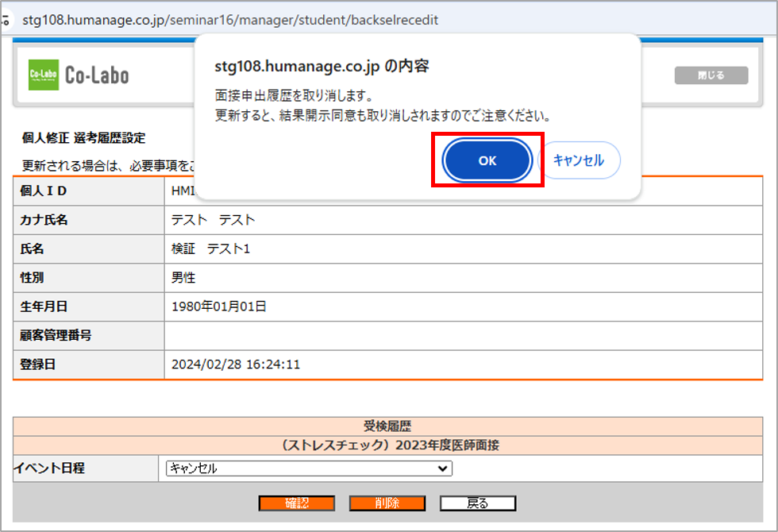This screenshot has height=532, width=778.
Task: Click the 閉じる button at top right
Action: pyautogui.click(x=711, y=75)
